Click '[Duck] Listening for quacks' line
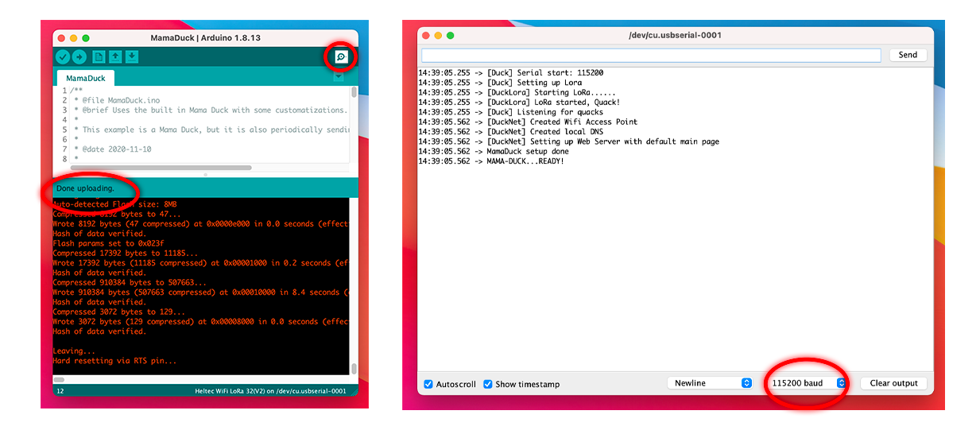Viewport: 980px width, 430px height. [510, 112]
